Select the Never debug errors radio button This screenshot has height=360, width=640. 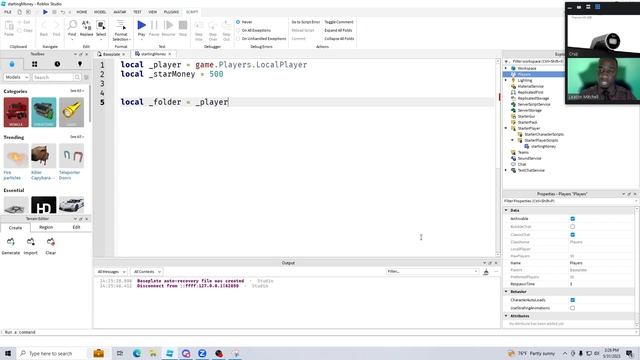click(238, 22)
